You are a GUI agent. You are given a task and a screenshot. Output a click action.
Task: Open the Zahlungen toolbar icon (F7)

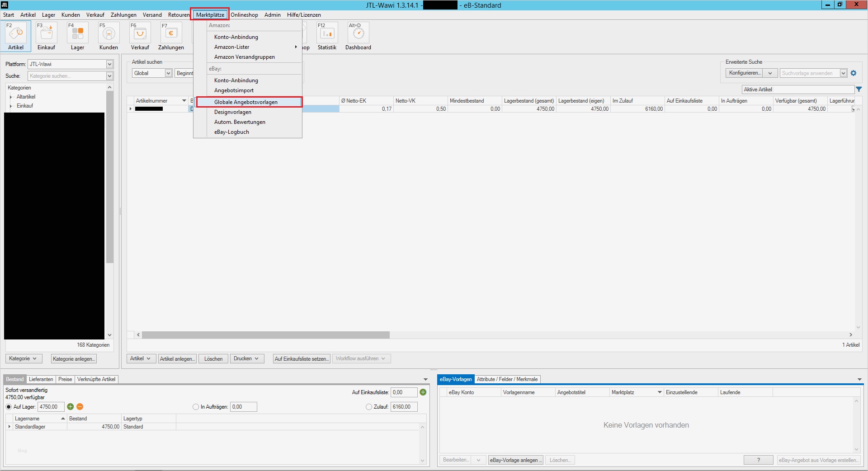[171, 36]
